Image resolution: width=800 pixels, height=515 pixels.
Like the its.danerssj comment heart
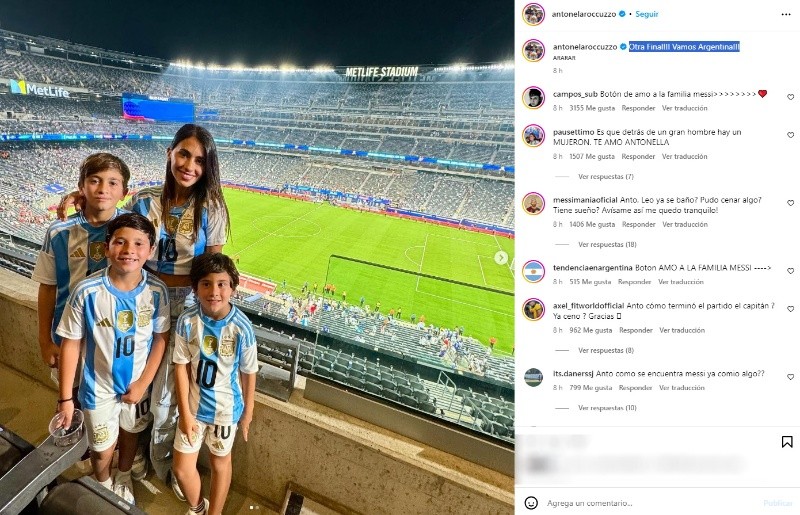(790, 377)
